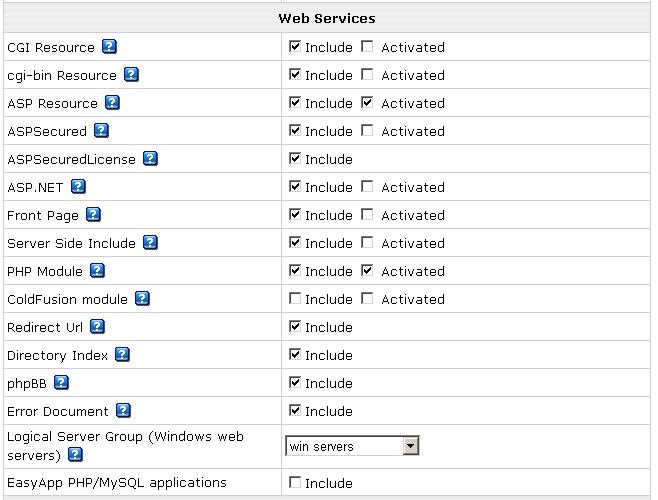Check Include for ColdFusion module
Viewport: 658px width, 500px height.
coord(295,298)
